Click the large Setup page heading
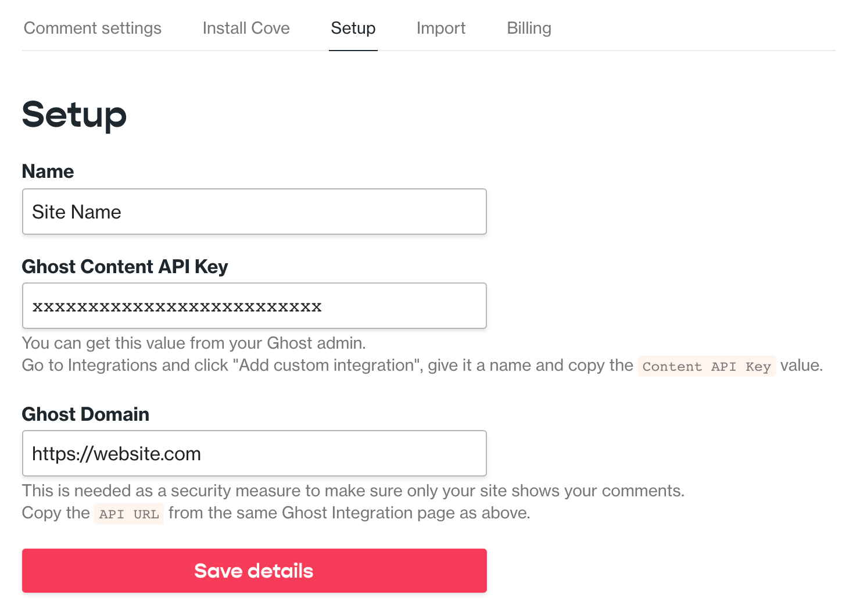This screenshot has height=616, width=860. point(74,114)
